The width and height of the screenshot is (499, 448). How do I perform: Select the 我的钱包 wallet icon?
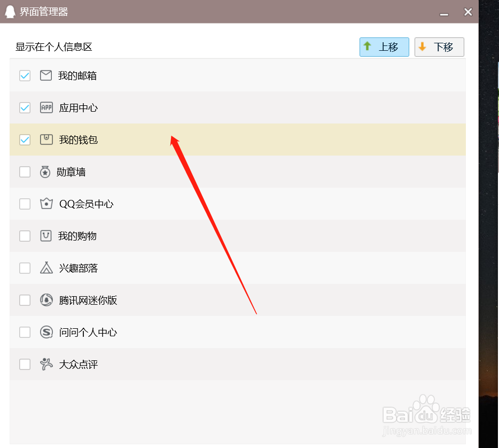pyautogui.click(x=45, y=140)
